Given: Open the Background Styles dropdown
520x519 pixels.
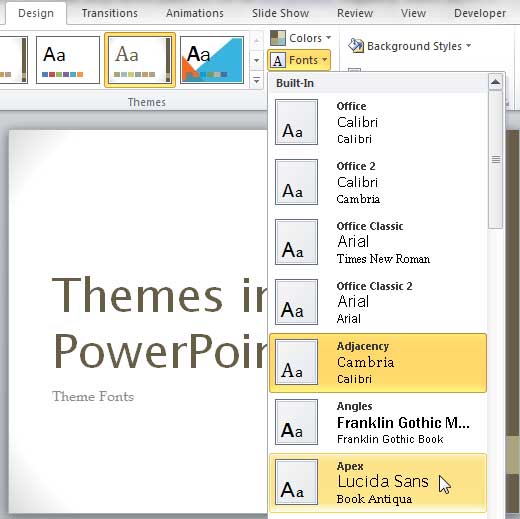Looking at the screenshot, I should [409, 46].
